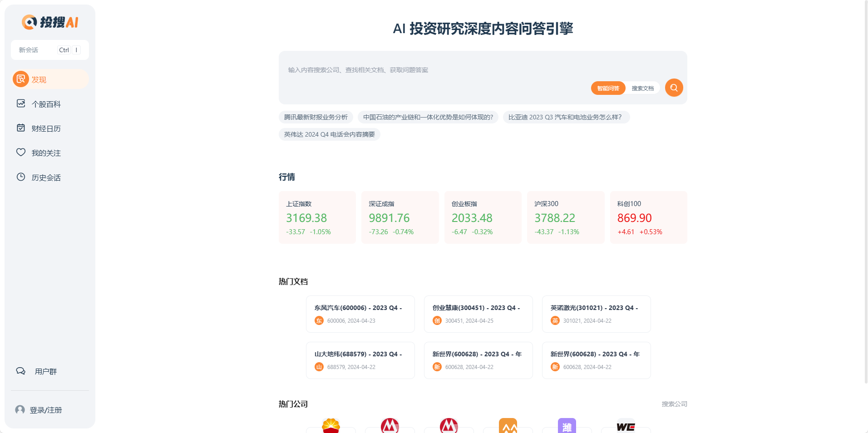The image size is (868, 433).
Task: Click the 山 badge on 山大地纬 document
Action: pyautogui.click(x=319, y=367)
